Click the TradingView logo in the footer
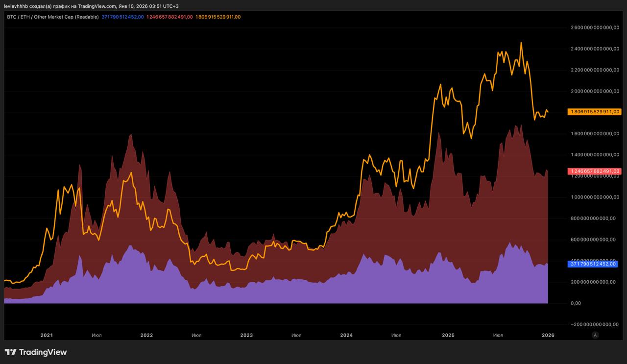 36,352
